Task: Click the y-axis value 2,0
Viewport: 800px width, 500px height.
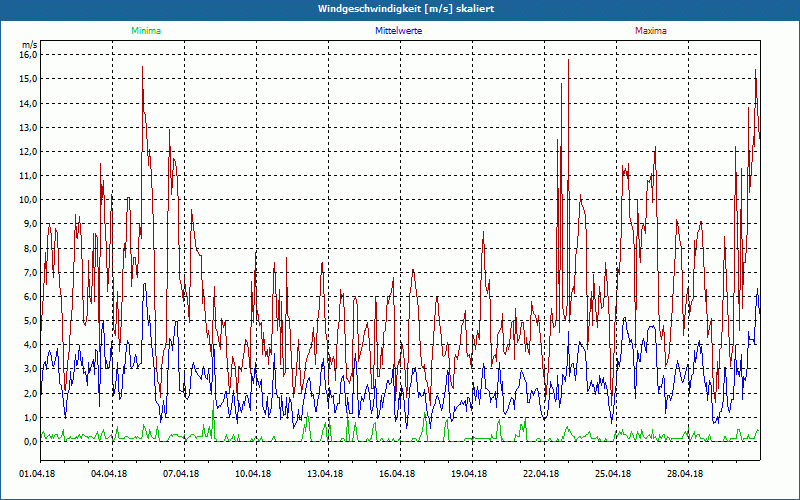Action: click(31, 393)
